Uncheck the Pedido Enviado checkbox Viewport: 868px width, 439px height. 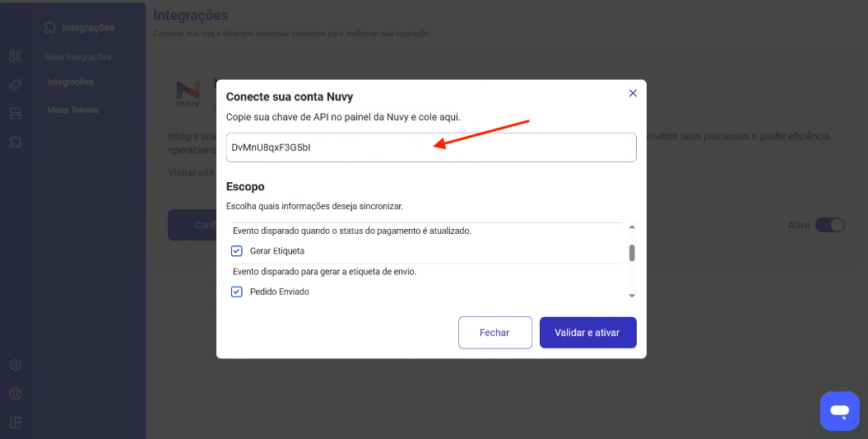pyautogui.click(x=237, y=292)
